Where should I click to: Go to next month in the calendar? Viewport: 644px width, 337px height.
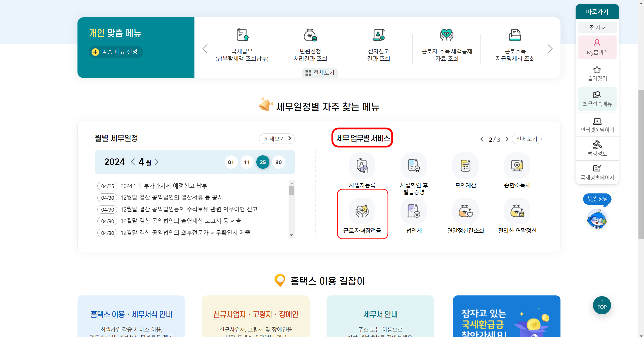[157, 162]
